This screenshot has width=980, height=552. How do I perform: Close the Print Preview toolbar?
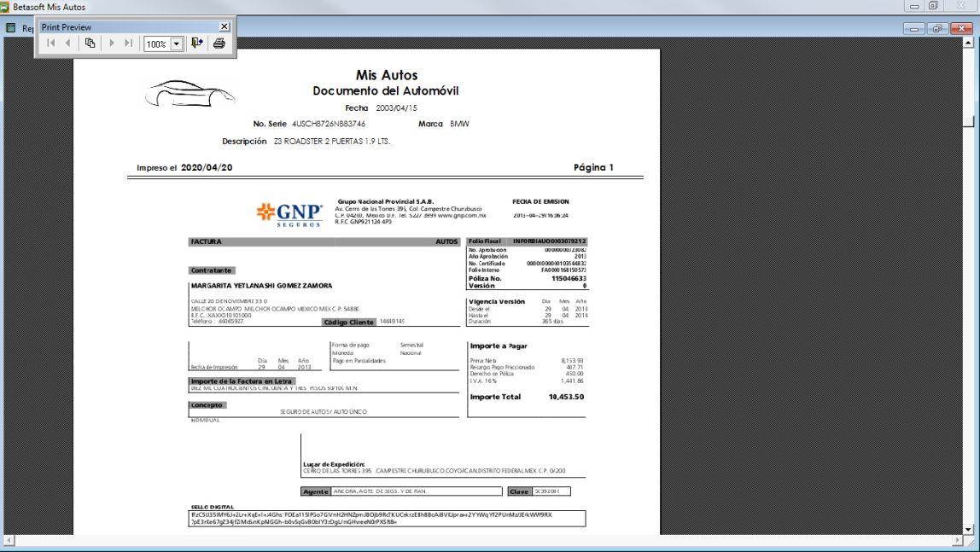(225, 26)
